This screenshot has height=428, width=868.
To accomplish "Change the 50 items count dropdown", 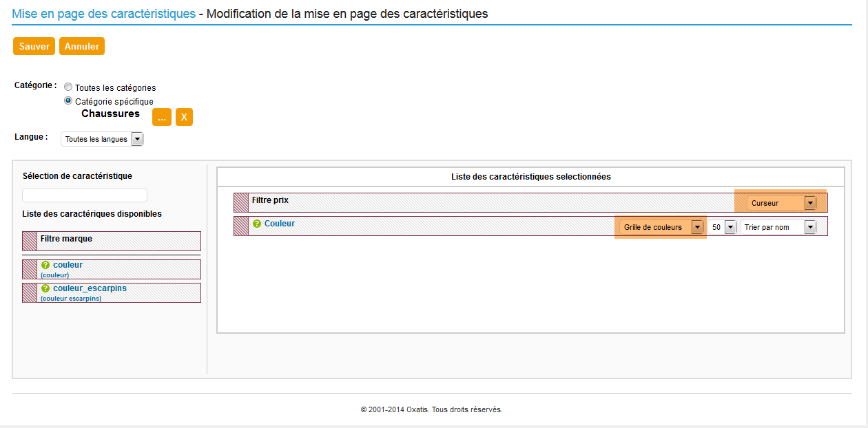I will pos(723,227).
